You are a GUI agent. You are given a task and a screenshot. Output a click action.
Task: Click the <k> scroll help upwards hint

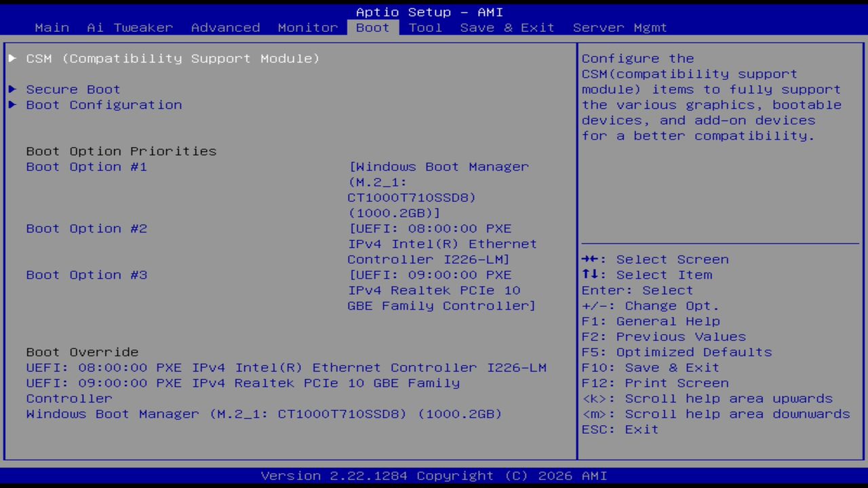[x=707, y=399]
